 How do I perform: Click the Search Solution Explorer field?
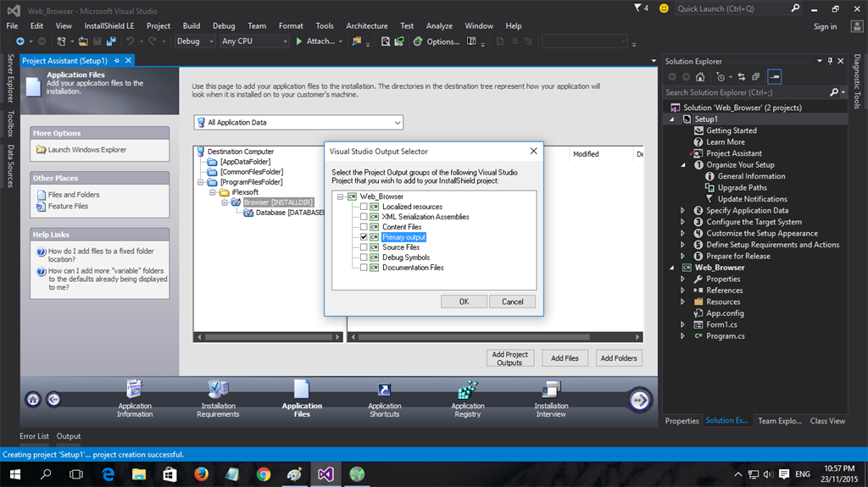coord(748,92)
